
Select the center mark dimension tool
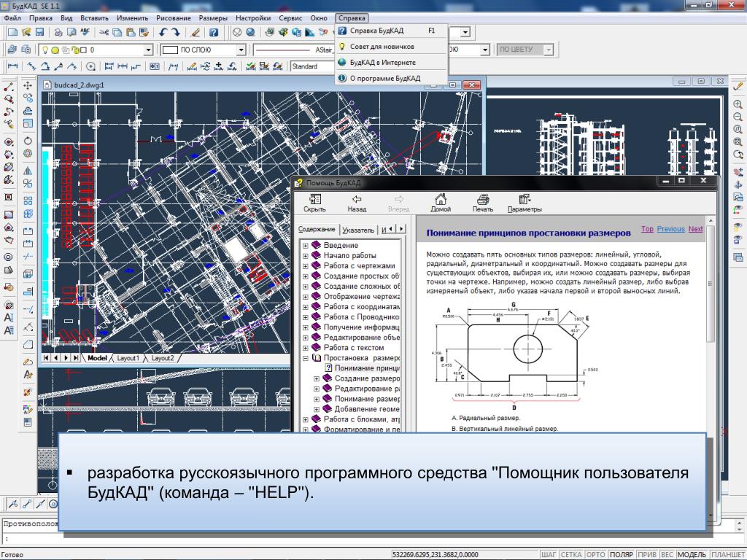point(91,66)
